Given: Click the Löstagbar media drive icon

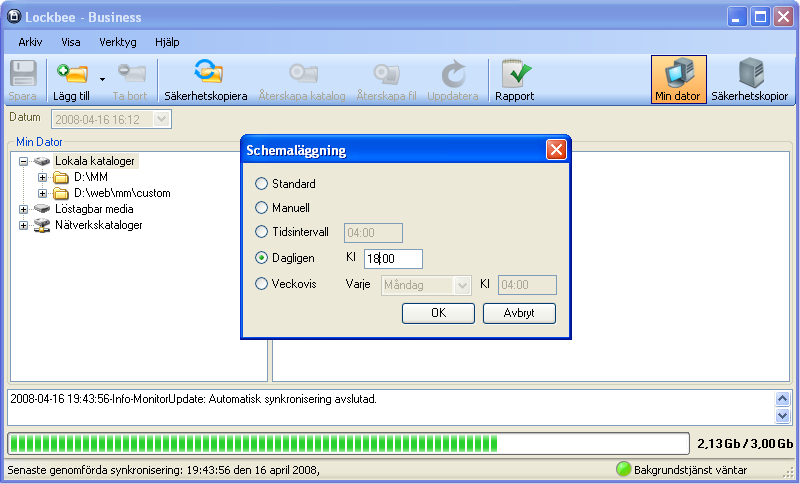Looking at the screenshot, I should tap(42, 209).
